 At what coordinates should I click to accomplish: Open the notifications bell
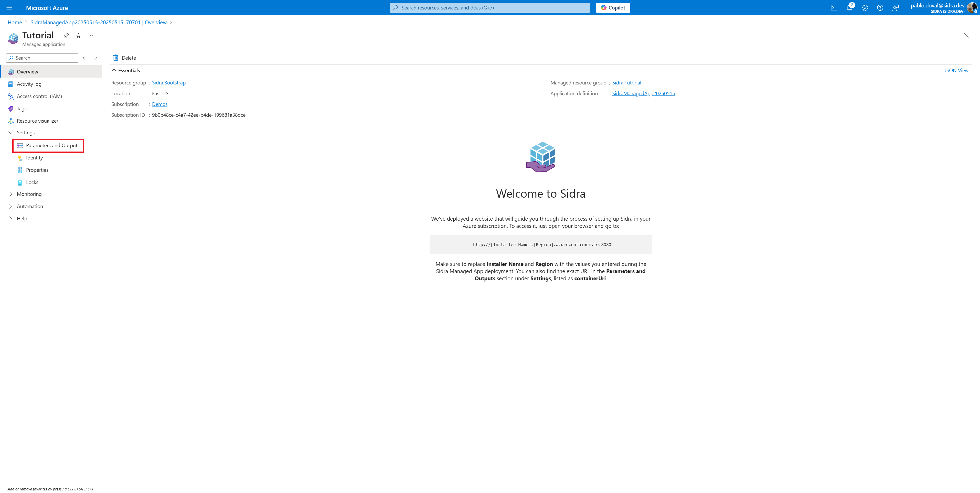click(849, 8)
